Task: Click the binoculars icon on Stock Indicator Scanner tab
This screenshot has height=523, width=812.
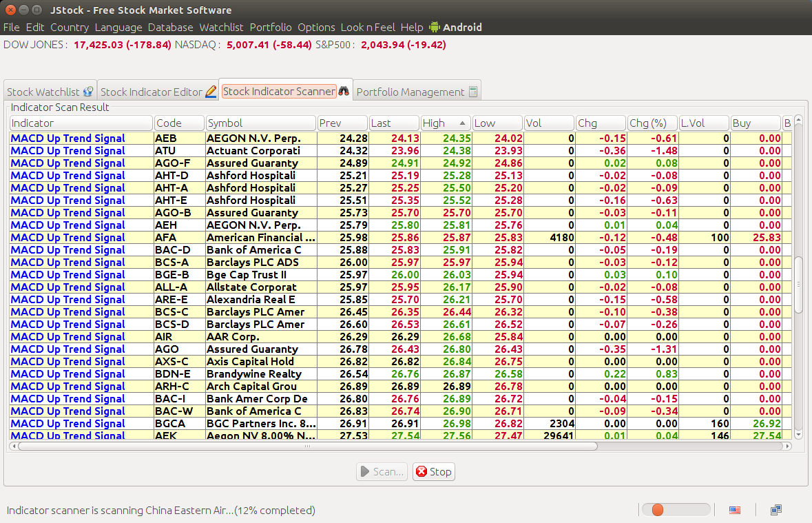Action: pyautogui.click(x=344, y=91)
